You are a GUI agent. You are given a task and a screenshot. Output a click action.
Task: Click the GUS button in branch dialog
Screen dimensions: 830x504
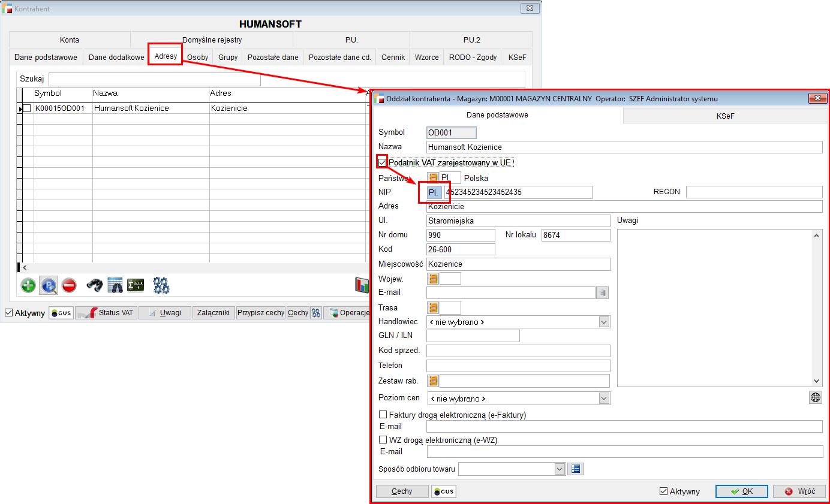coord(444,491)
